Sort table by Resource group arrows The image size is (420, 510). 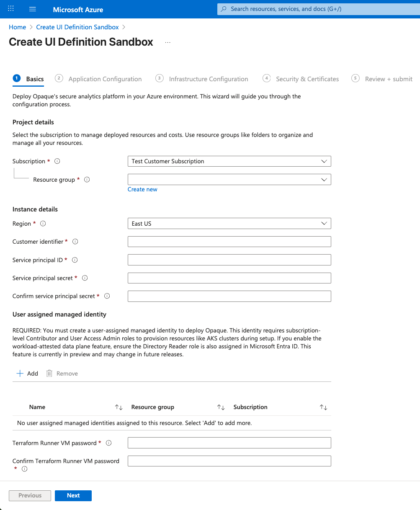(x=221, y=407)
